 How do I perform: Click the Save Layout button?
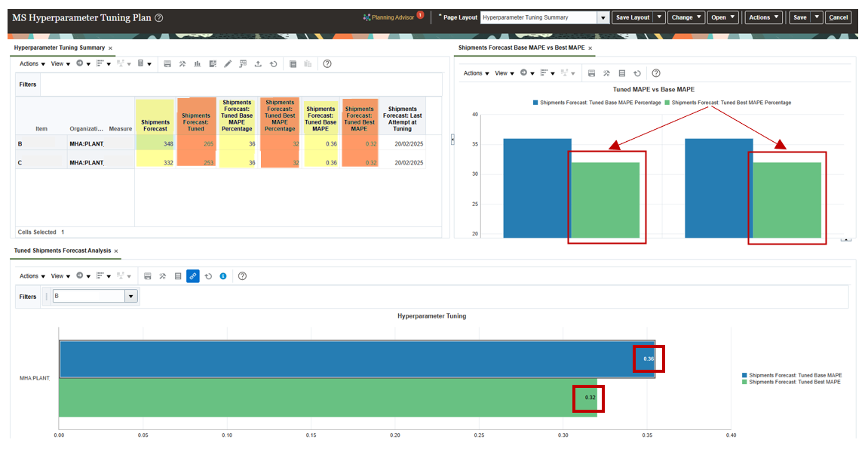[631, 17]
